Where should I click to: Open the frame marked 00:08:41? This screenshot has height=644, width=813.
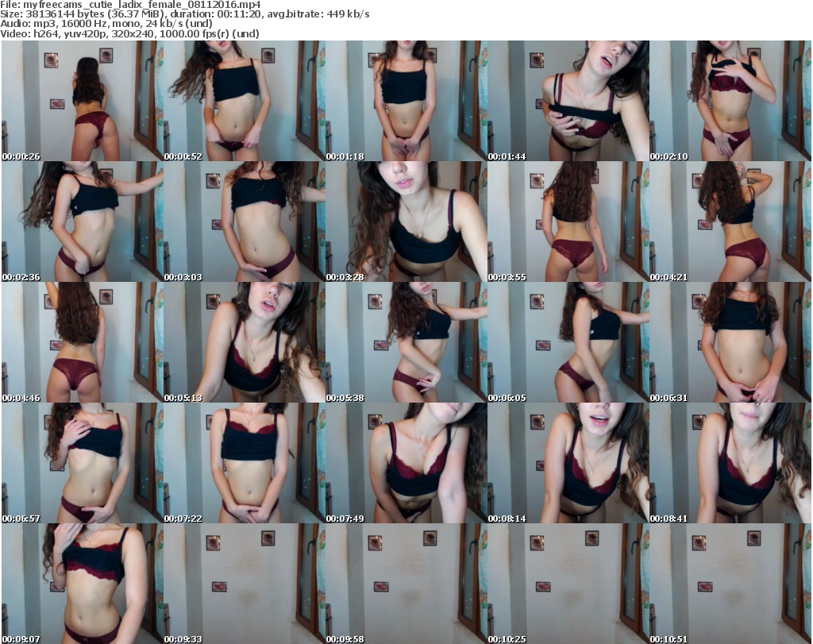pos(730,464)
